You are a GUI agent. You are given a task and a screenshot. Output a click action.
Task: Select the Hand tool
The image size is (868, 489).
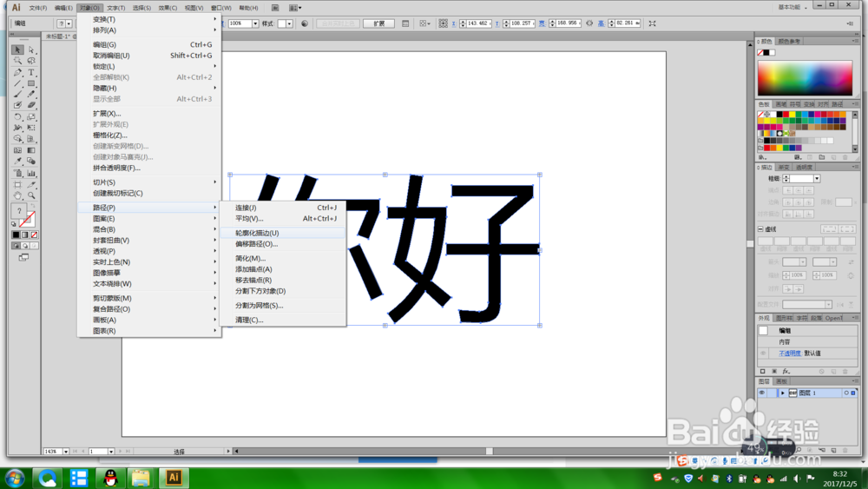(x=17, y=195)
